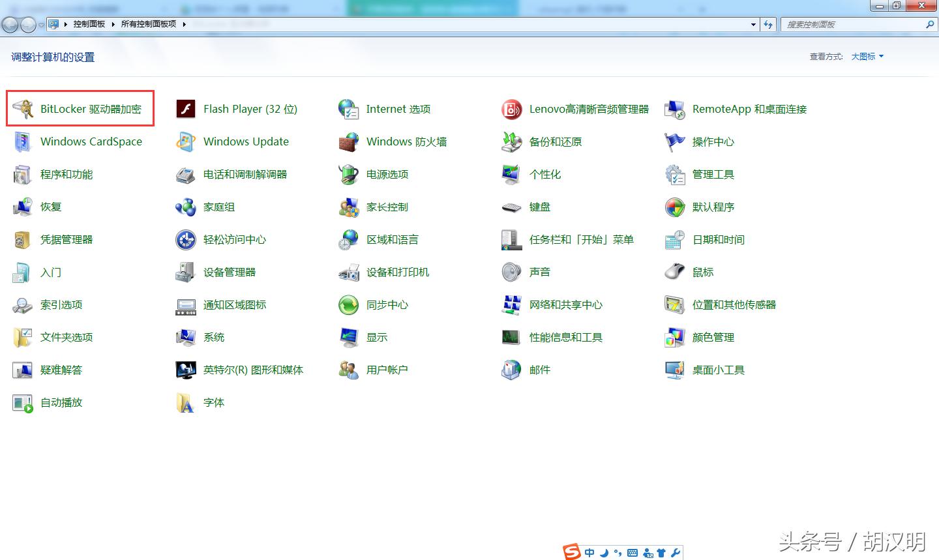Screen dimensions: 939x560
Task: Expand the 所有控制面板项 breadcrumb arrow
Action: tap(185, 24)
